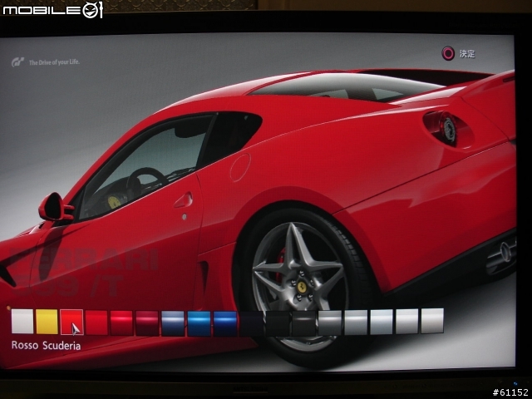The height and width of the screenshot is (399, 532).
Task: Click the Gran Turismo GT logo
Action: tap(17, 62)
